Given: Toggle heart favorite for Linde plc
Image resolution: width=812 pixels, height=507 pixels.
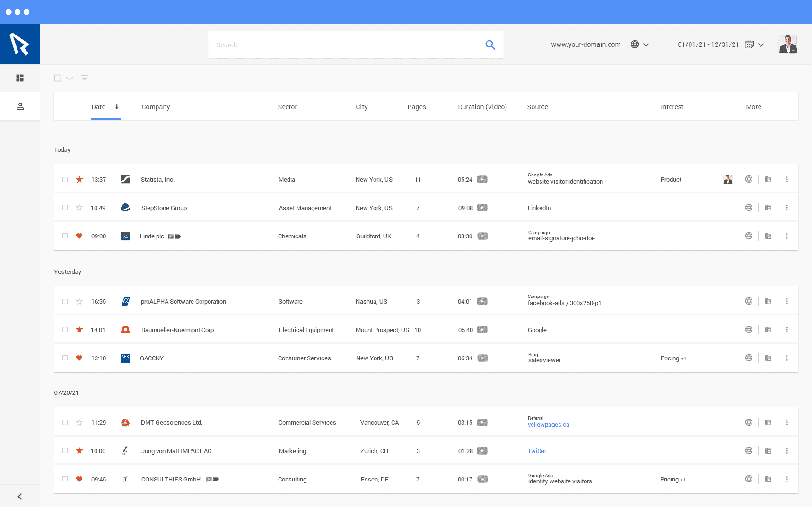Looking at the screenshot, I should pyautogui.click(x=79, y=236).
